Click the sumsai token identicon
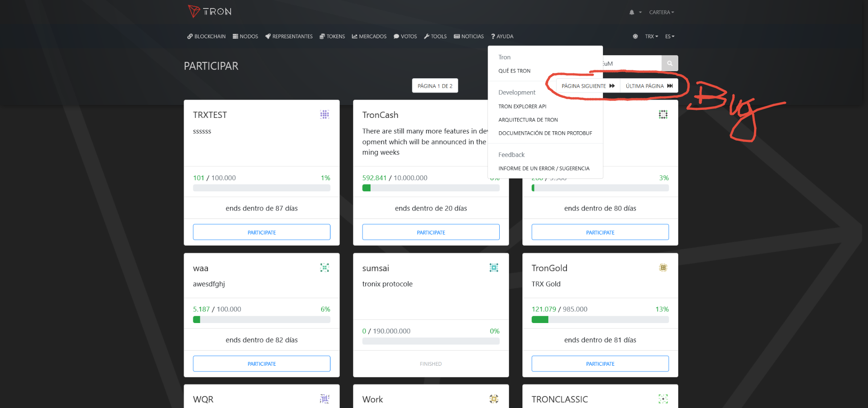The image size is (868, 408). 493,267
